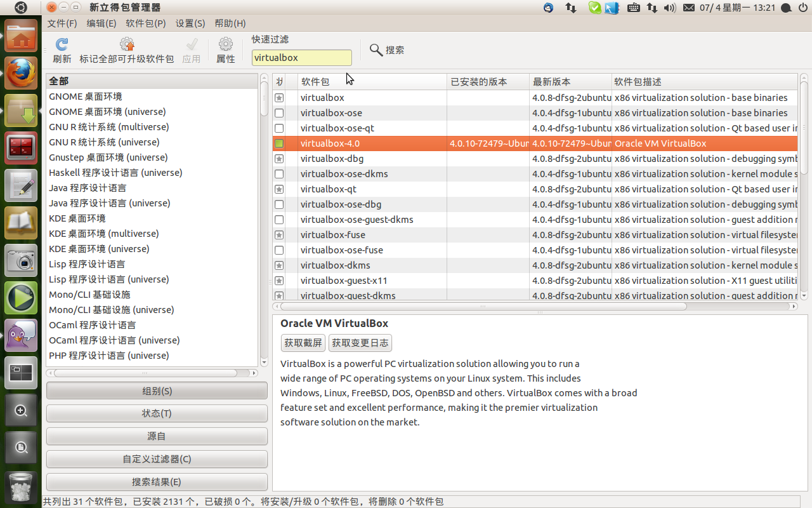Click package list scroll-down arrow

(804, 296)
